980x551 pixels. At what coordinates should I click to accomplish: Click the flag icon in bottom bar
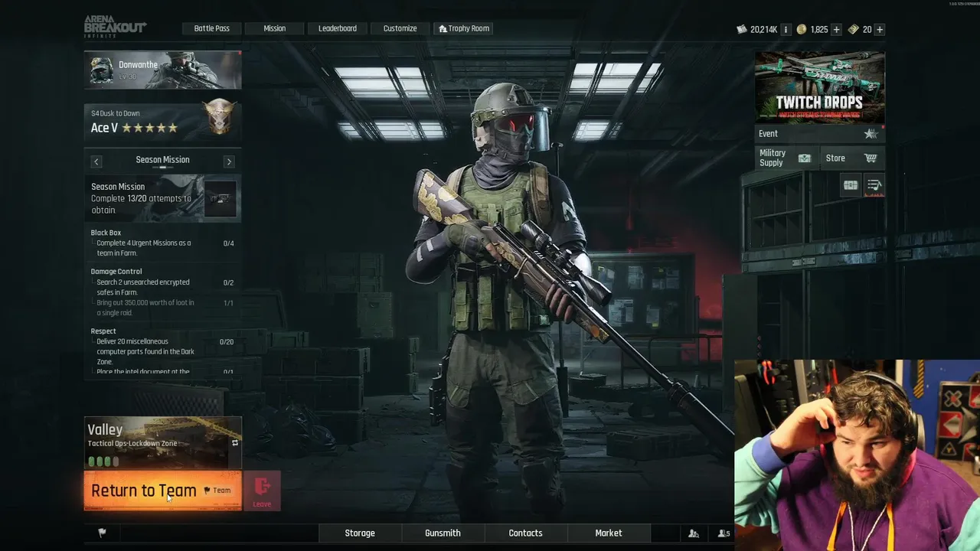coord(102,533)
